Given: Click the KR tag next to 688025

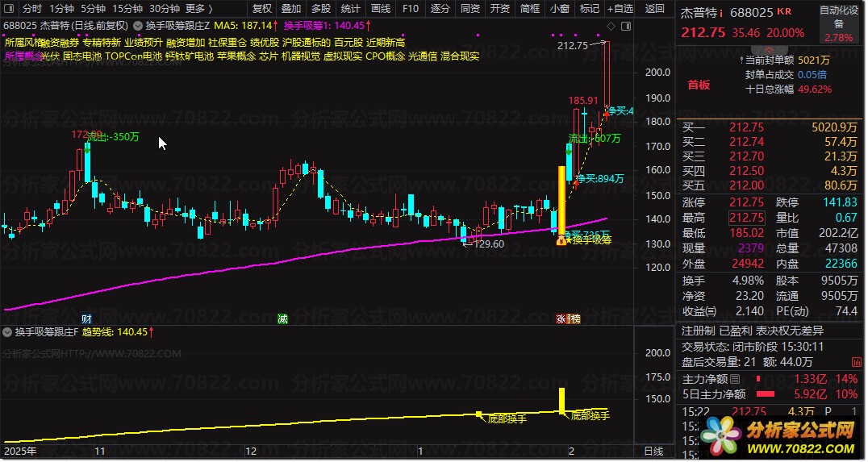Looking at the screenshot, I should coord(784,11).
